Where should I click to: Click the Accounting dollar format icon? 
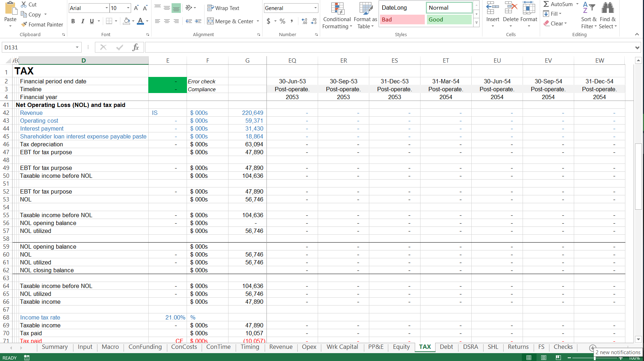tap(269, 21)
